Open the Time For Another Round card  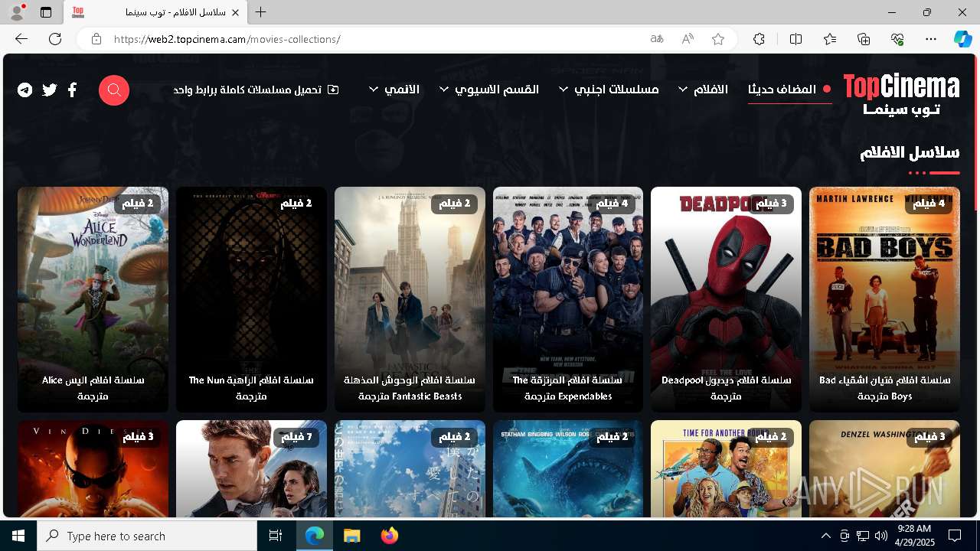click(x=726, y=468)
